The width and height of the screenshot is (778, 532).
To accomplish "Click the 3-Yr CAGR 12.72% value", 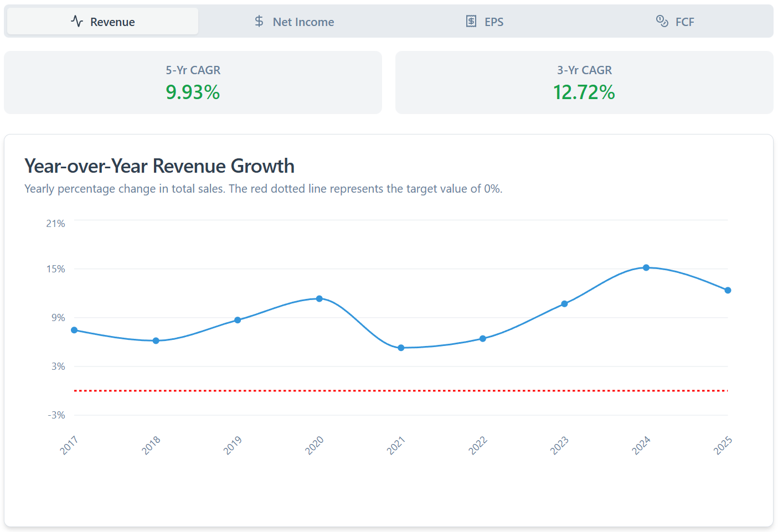I will point(584,92).
